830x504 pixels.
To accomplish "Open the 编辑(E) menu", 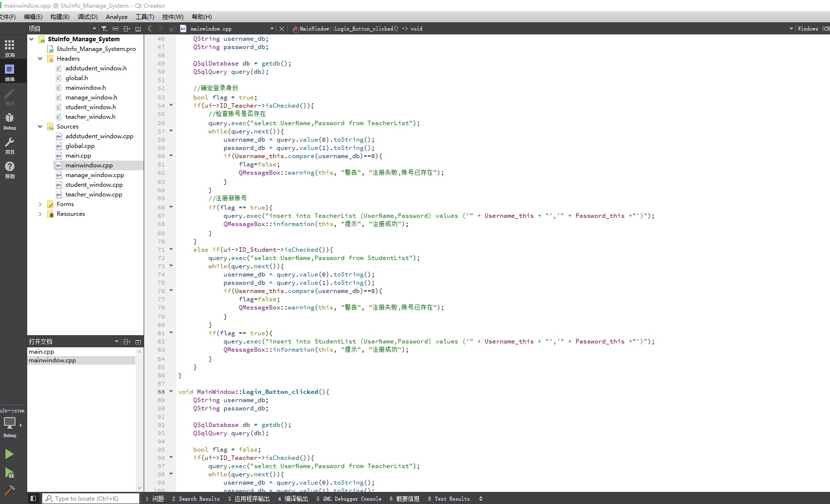I will coord(33,16).
